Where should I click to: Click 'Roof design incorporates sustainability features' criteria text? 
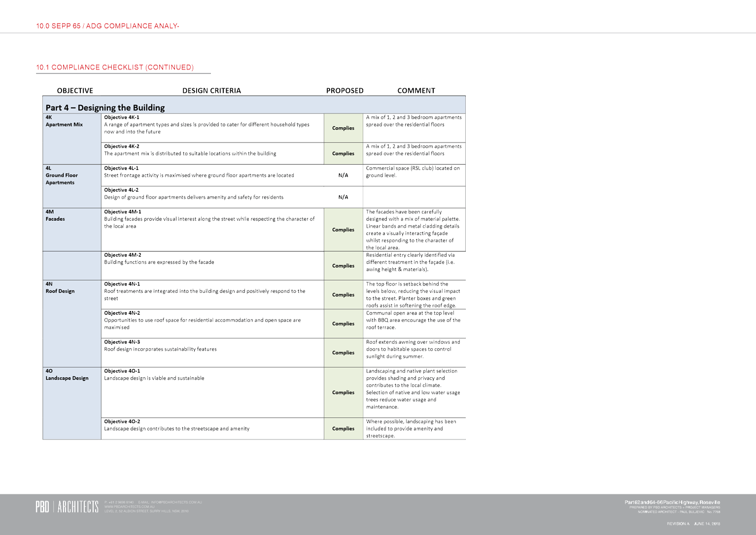pos(160,350)
